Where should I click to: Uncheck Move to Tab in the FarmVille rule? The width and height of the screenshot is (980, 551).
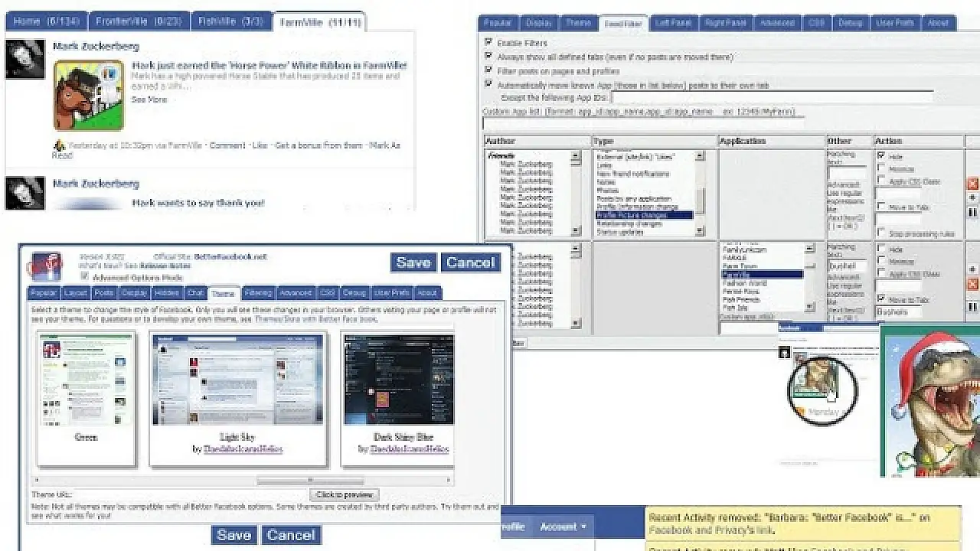click(x=881, y=298)
